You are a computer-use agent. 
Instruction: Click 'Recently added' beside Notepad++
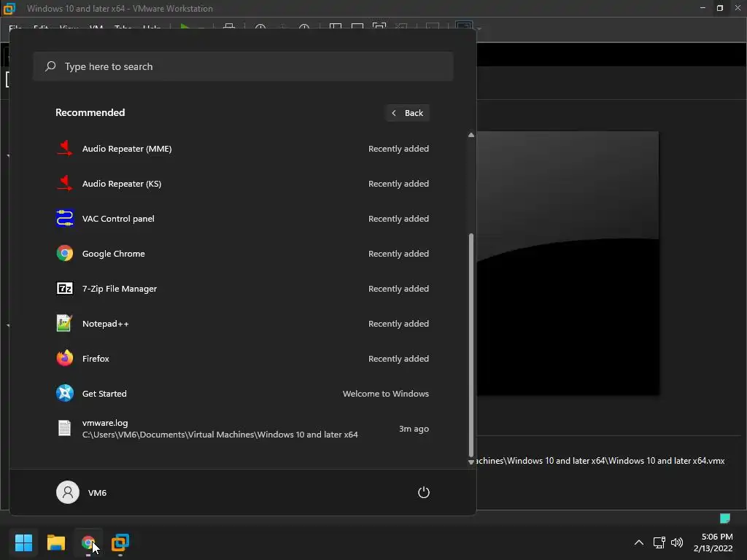coord(399,324)
